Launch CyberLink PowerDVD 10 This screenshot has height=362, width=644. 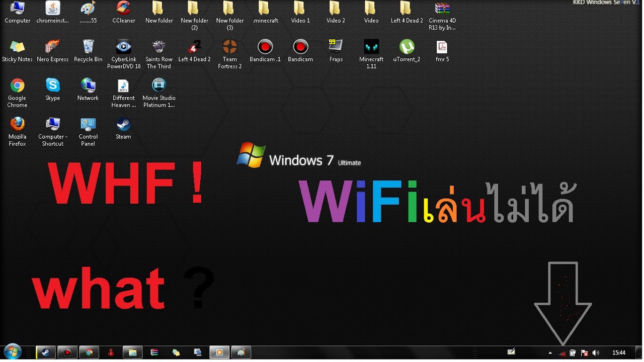click(x=124, y=54)
